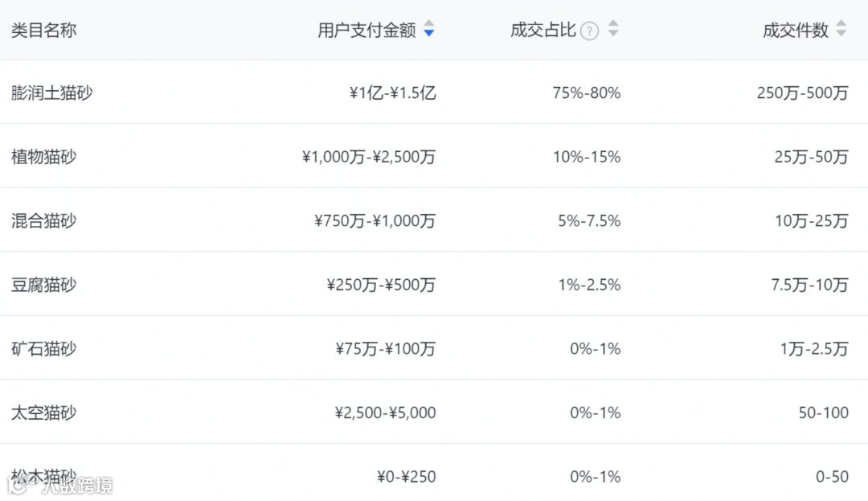Image resolution: width=868 pixels, height=501 pixels.
Task: Open the 豆腐猫砂 category entry
Action: point(44,285)
